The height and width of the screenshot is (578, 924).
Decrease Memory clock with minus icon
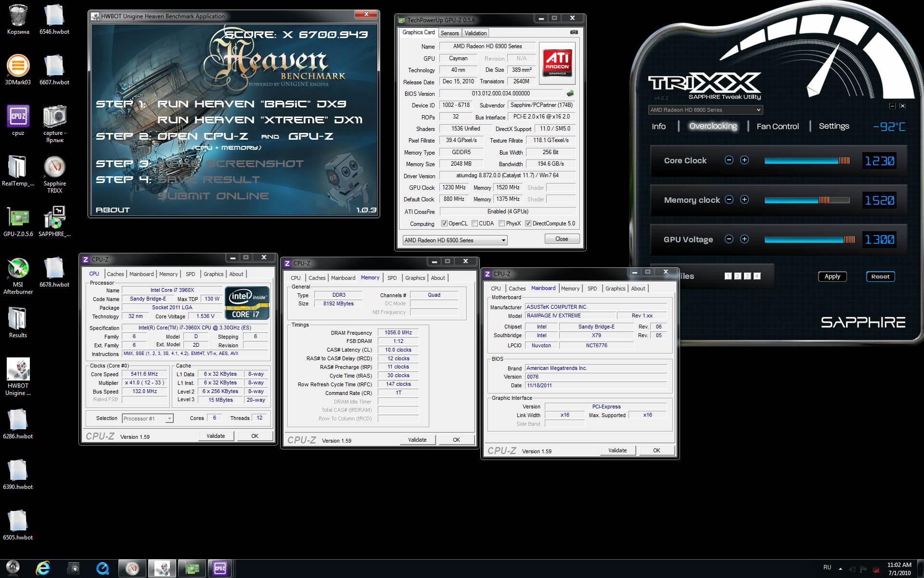(729, 199)
